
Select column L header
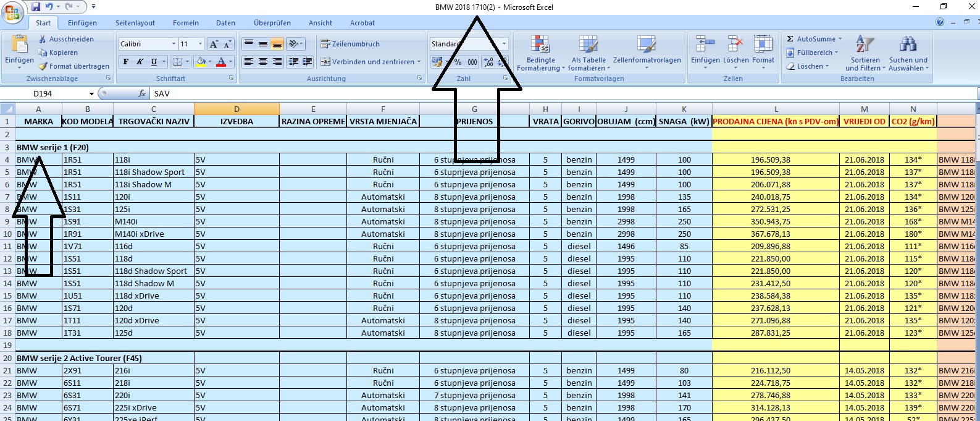(776, 109)
